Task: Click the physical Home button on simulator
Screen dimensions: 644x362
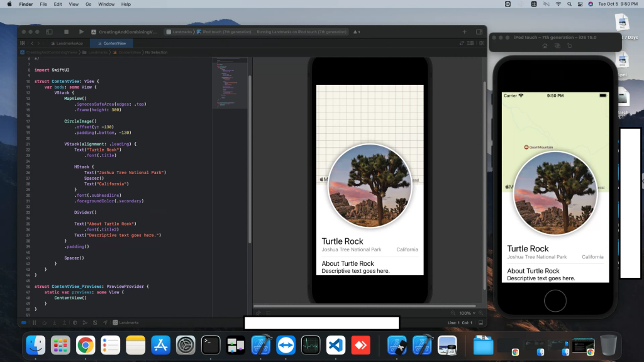Action: [555, 300]
